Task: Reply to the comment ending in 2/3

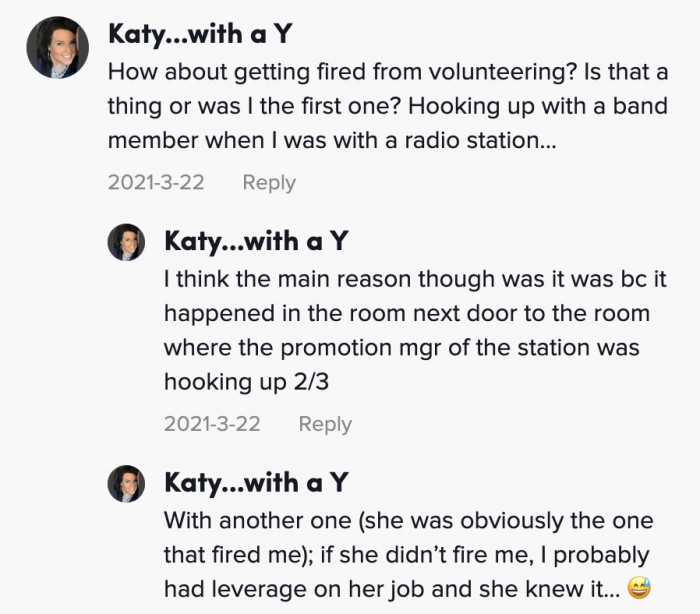Action: pos(325,423)
